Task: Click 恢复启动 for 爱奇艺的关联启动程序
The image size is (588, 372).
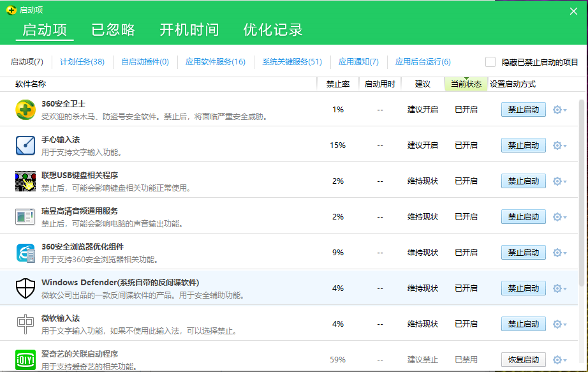Action: pos(524,360)
